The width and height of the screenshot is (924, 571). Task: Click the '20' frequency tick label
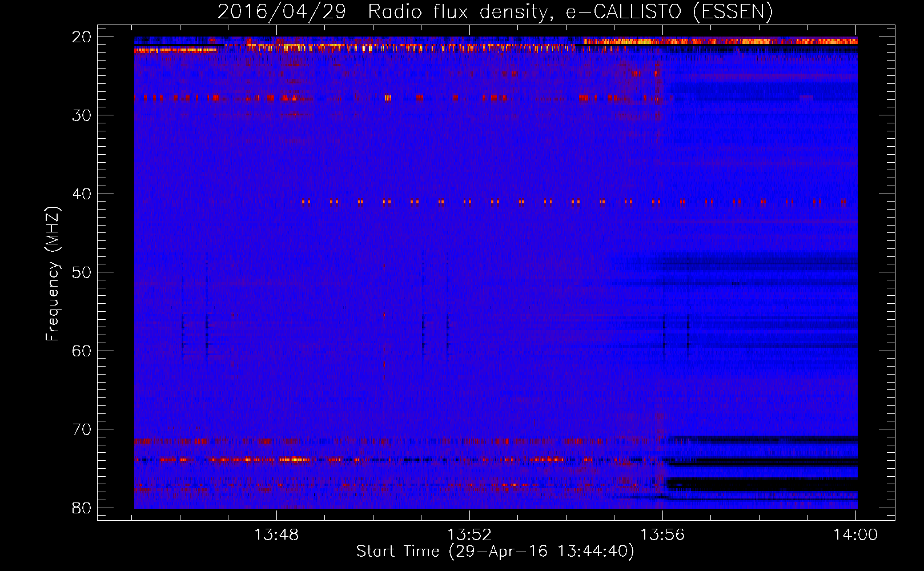(82, 37)
